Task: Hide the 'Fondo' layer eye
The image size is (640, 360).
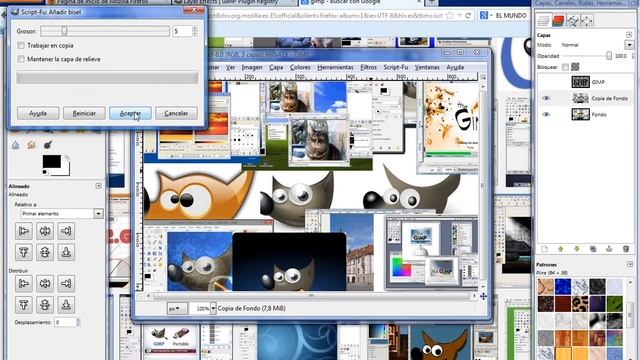Action: tap(546, 115)
